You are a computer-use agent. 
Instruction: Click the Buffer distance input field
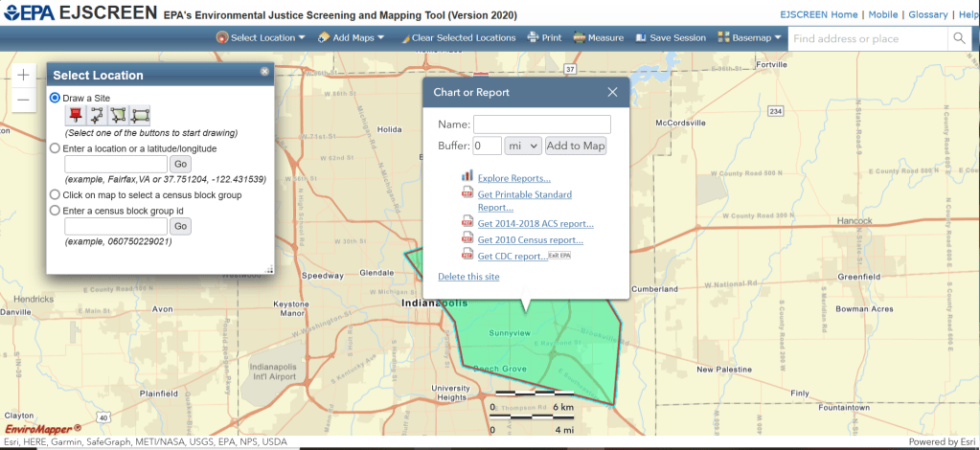coord(487,146)
